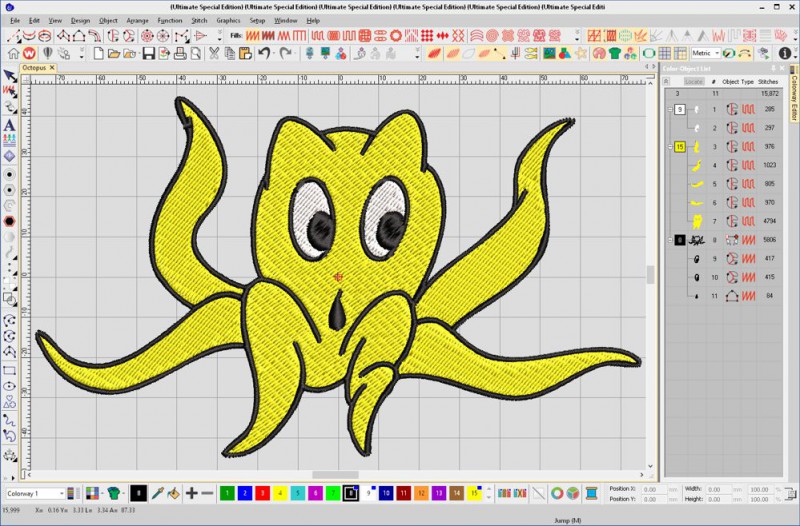
Task: Step the color palette scroll spinner
Action: point(489,493)
